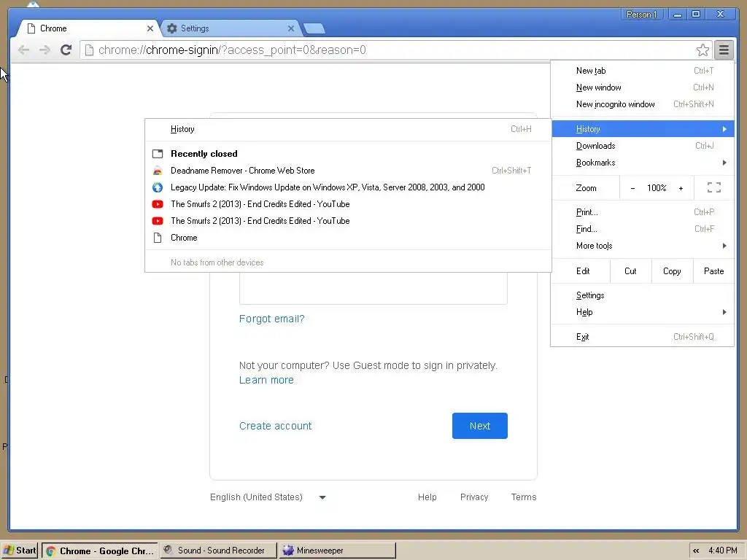Click the page icon in address bar
Viewport: 747px width, 560px height.
point(89,50)
